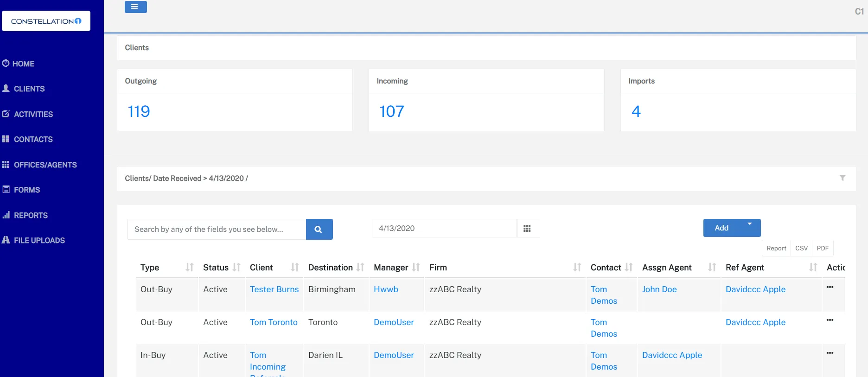Viewport: 868px width, 377px height.
Task: Click the Outgoing count 119
Action: 139,111
